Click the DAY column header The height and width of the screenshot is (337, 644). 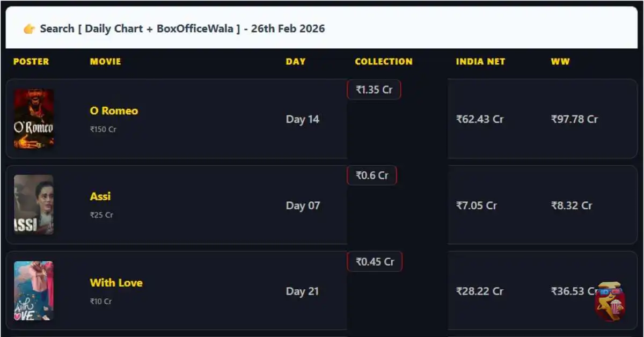[296, 61]
